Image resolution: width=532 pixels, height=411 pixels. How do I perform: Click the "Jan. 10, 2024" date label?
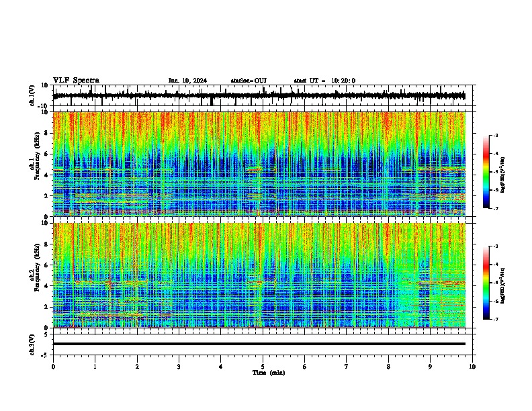click(187, 81)
